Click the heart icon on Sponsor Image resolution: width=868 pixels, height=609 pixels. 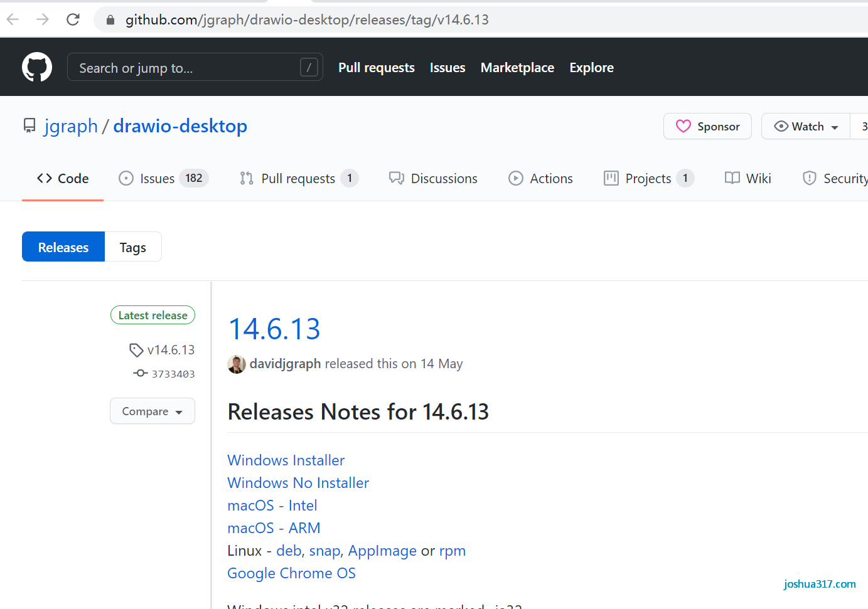click(683, 126)
